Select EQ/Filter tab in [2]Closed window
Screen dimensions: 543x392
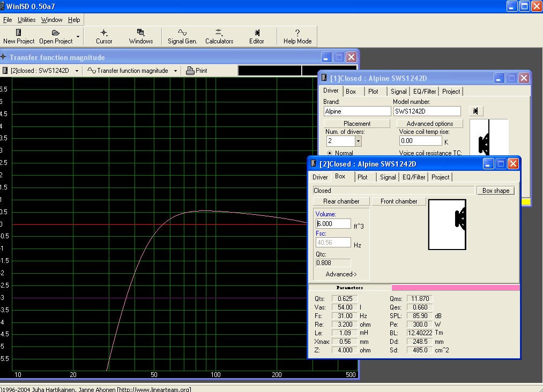point(414,177)
